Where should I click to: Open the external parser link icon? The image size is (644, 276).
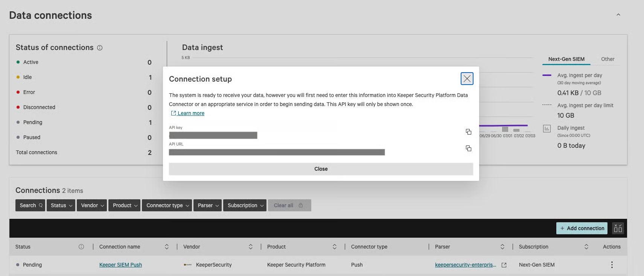click(x=504, y=265)
